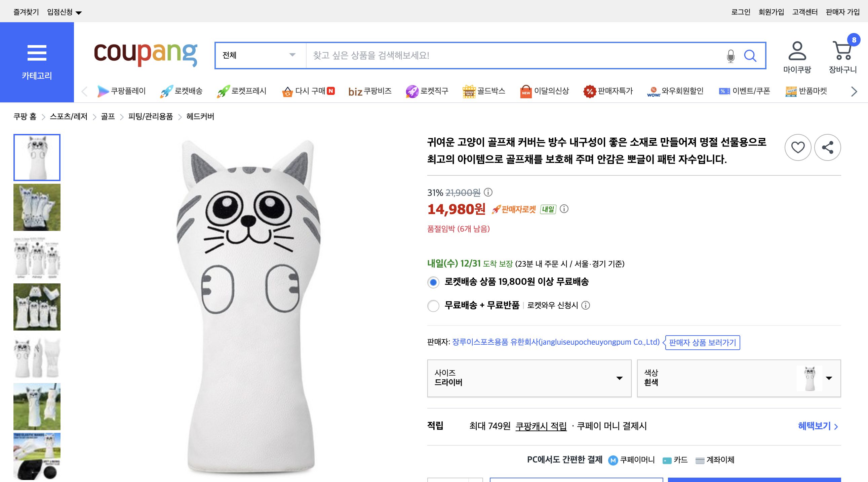The image size is (868, 482).
Task: Click the 골드박스 gift box icon
Action: coord(469,91)
